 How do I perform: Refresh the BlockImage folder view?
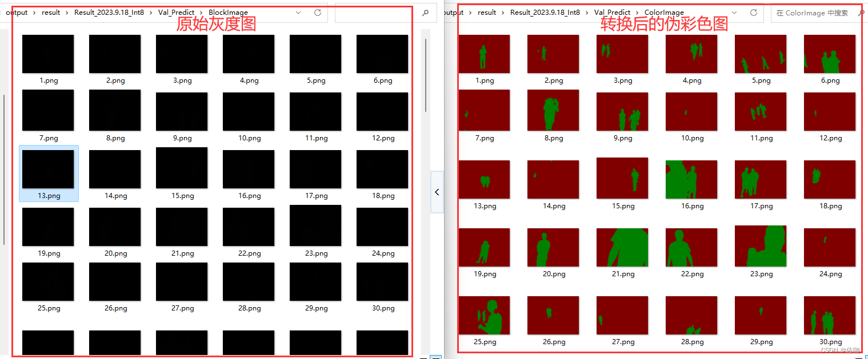point(318,13)
